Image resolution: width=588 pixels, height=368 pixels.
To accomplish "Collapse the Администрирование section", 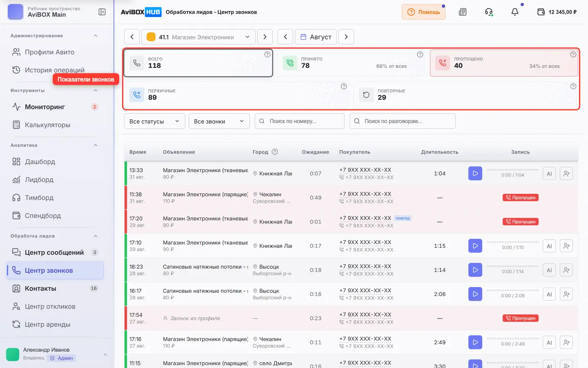I will coord(96,36).
